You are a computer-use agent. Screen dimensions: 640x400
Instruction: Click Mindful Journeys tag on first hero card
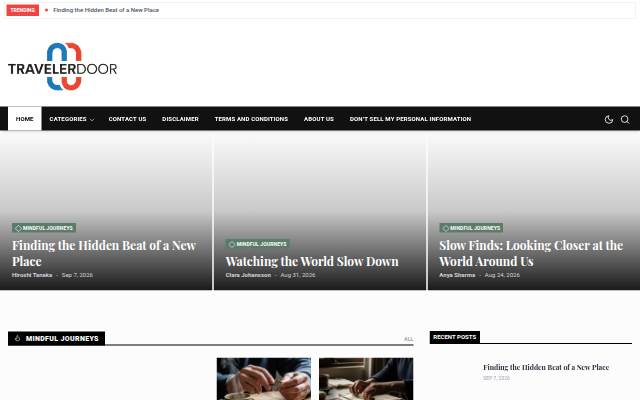point(44,228)
